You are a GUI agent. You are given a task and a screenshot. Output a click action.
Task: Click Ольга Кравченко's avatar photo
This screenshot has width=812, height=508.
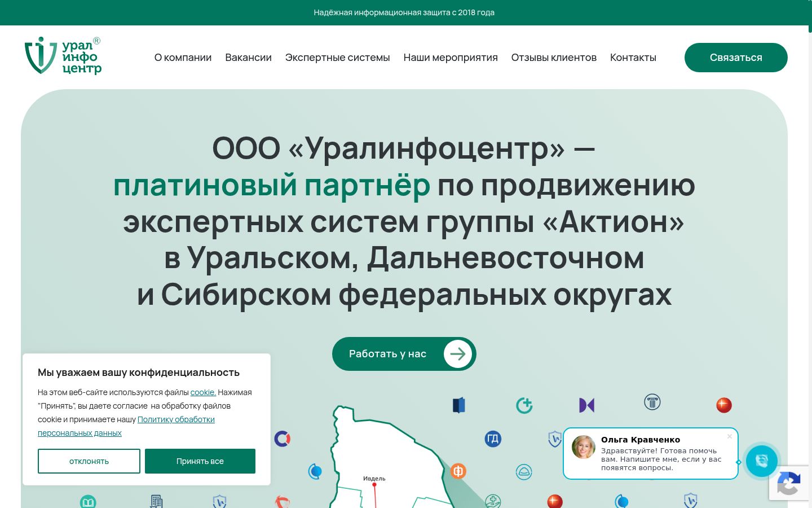584,447
